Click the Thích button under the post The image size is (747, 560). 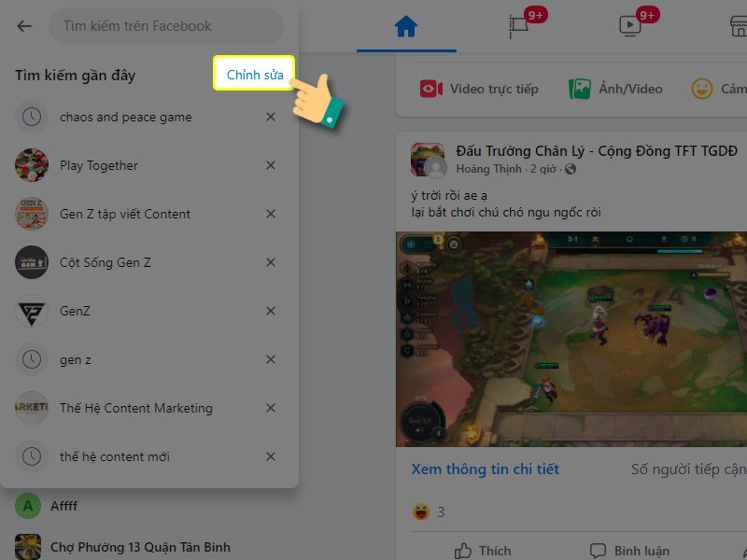click(x=483, y=551)
